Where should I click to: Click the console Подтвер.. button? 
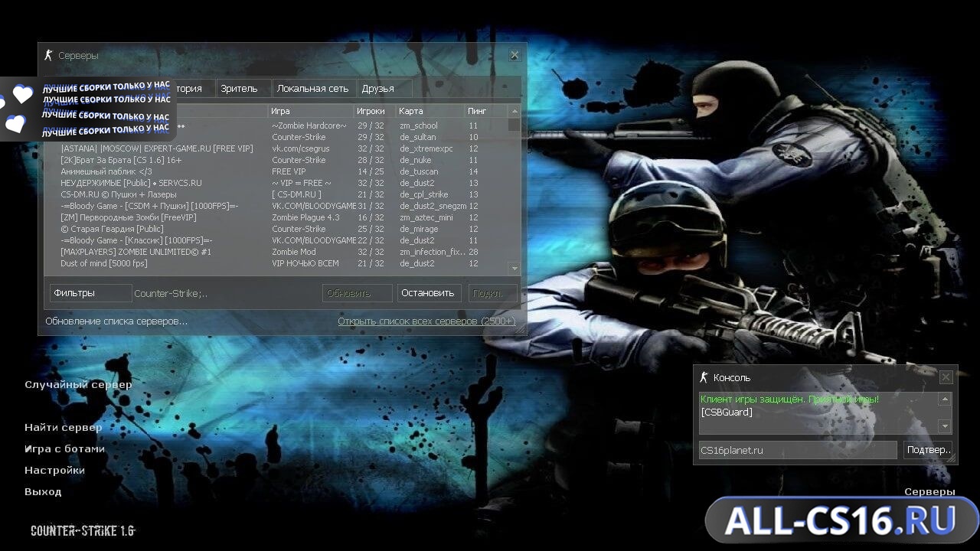tap(928, 450)
